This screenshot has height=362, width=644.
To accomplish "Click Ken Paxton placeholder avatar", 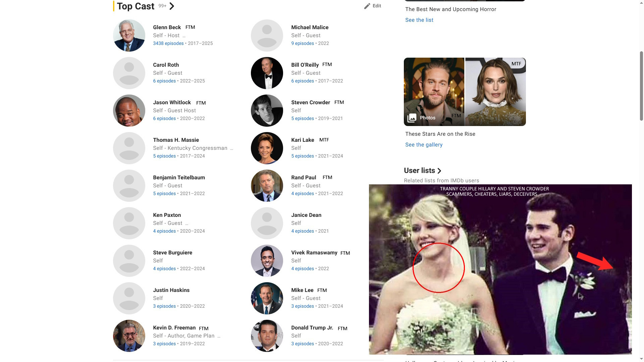I will pos(129,223).
